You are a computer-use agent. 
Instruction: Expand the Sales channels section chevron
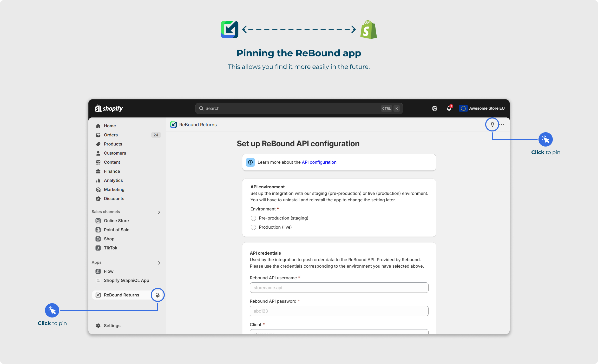click(x=159, y=212)
